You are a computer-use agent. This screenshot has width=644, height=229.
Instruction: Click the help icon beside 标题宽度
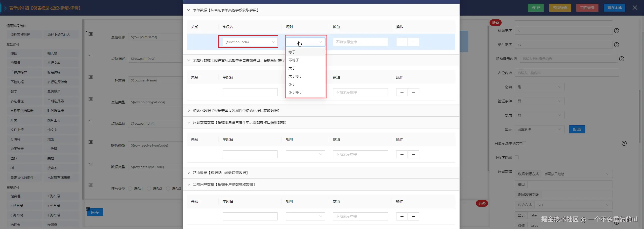pyautogui.click(x=616, y=31)
